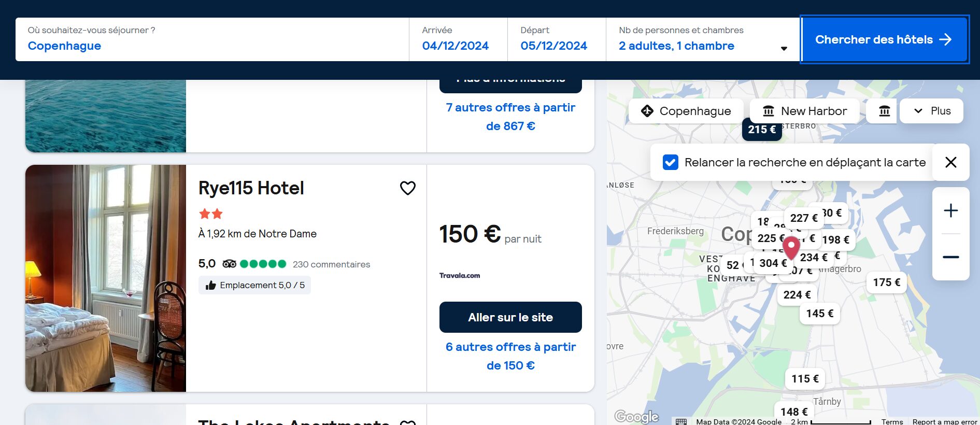Open 6 autres offres à partir de 150 €
Image resolution: width=980 pixels, height=425 pixels.
(x=510, y=356)
